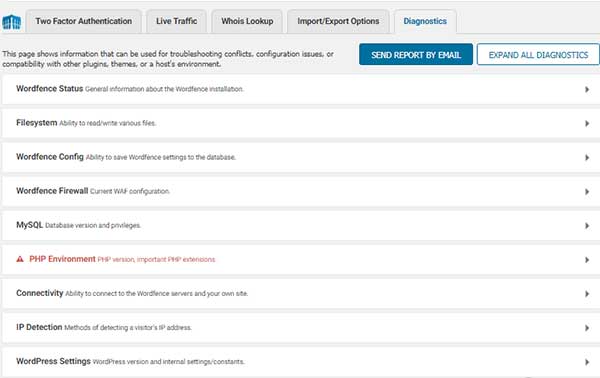Open the Whois Lookup tab
This screenshot has width=600, height=378.
click(247, 21)
